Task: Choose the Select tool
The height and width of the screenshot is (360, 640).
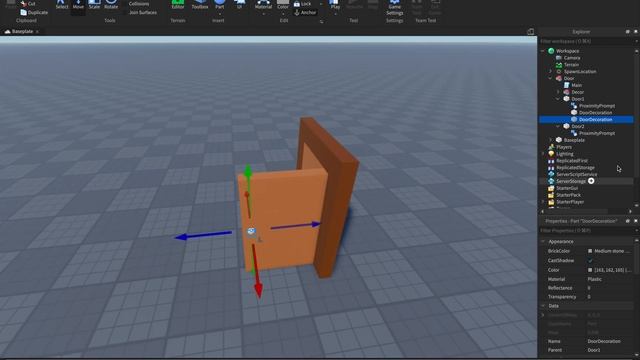Action: click(62, 5)
